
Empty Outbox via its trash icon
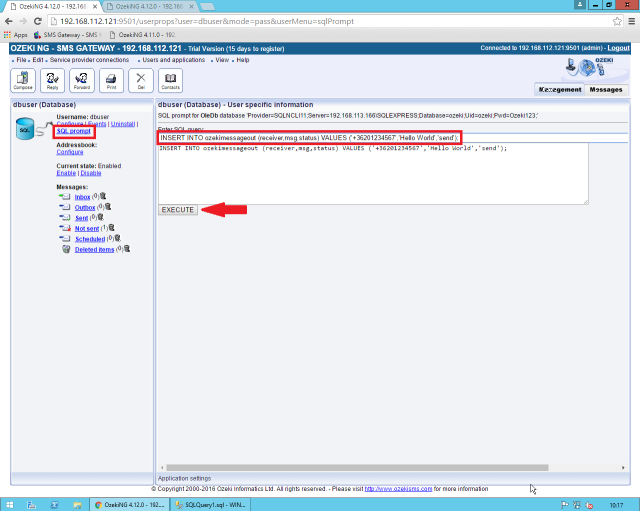pos(108,207)
